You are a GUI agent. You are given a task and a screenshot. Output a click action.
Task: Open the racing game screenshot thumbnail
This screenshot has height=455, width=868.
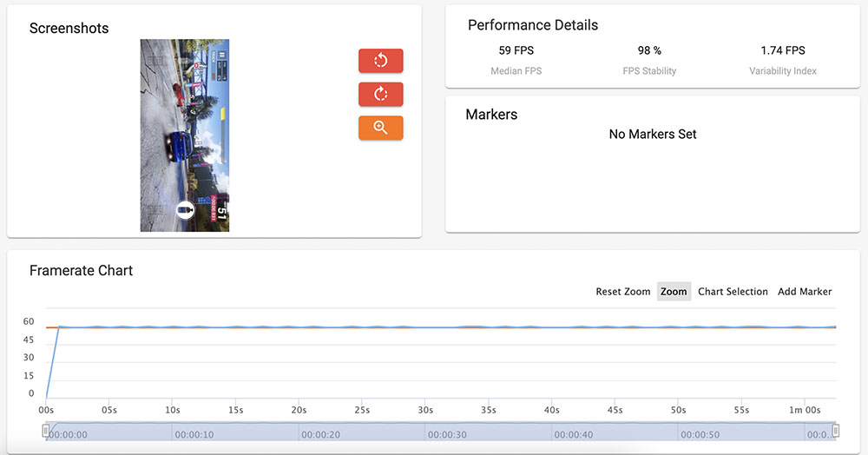click(x=185, y=135)
